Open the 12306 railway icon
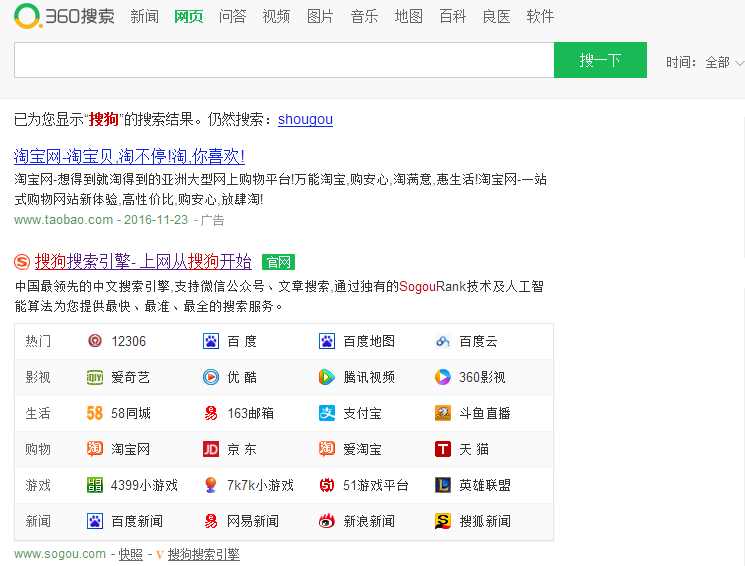Viewport: 745px width, 566px height. click(95, 341)
